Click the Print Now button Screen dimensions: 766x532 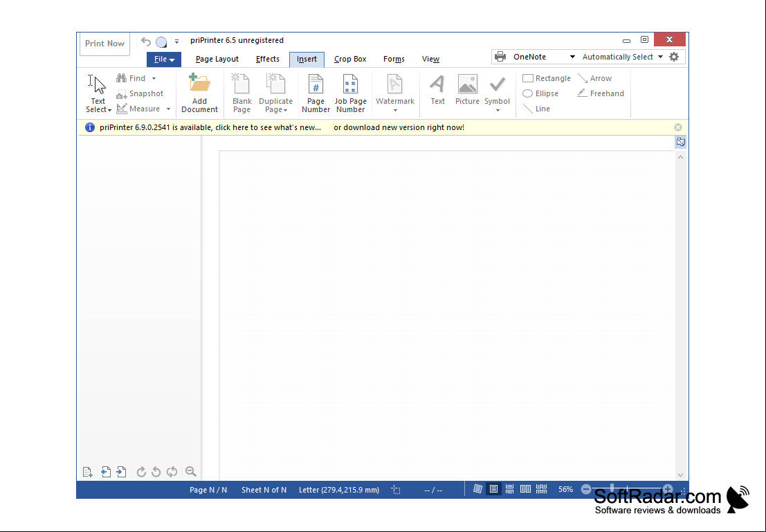(104, 44)
